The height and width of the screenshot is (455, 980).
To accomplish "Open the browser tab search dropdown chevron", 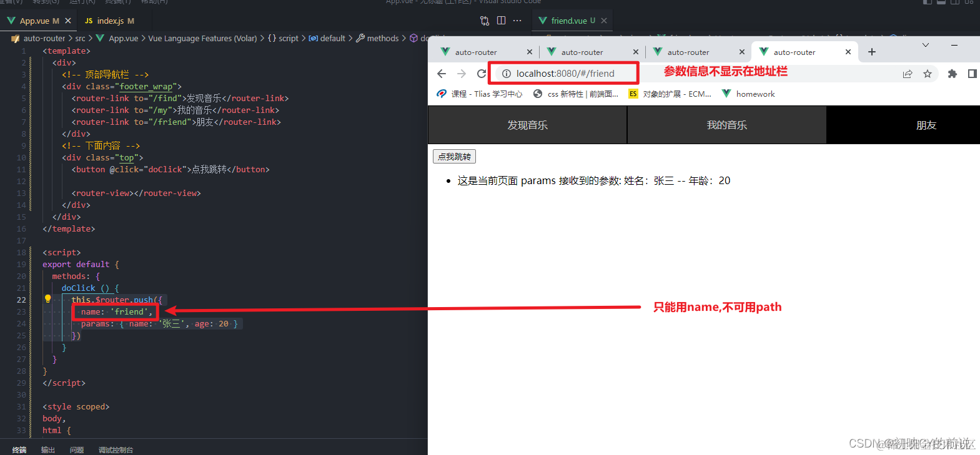I will 926,45.
